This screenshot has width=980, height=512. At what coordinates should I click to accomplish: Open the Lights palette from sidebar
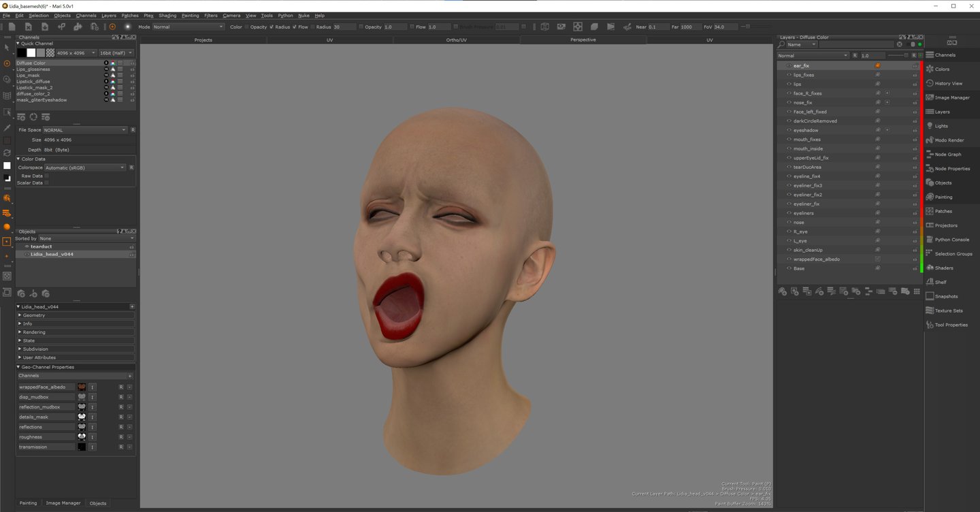pos(941,126)
